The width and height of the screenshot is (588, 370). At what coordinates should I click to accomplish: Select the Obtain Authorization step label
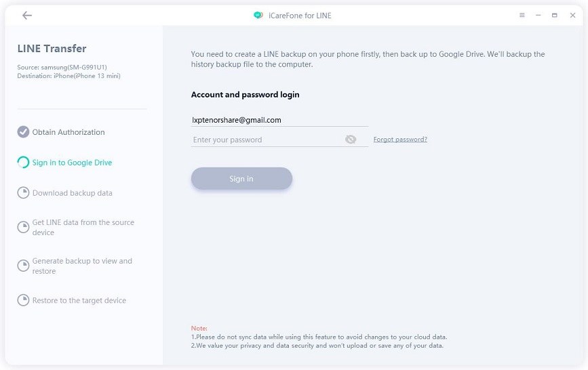pos(68,132)
